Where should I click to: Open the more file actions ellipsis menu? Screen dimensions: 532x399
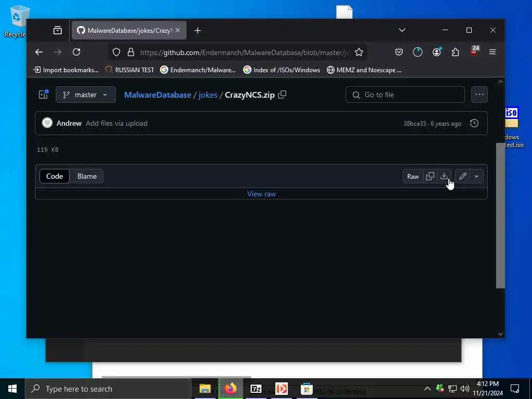(479, 95)
